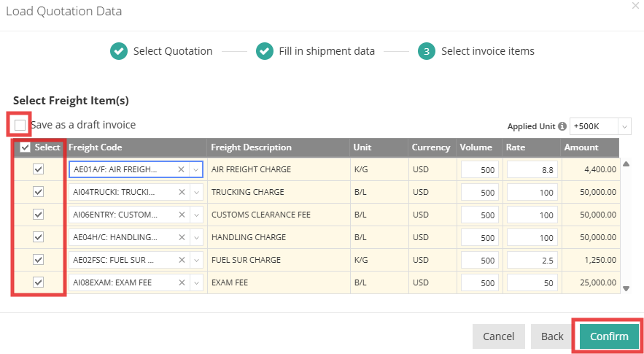Click the Back button
Screen dimensions: 644x354
coord(552,336)
